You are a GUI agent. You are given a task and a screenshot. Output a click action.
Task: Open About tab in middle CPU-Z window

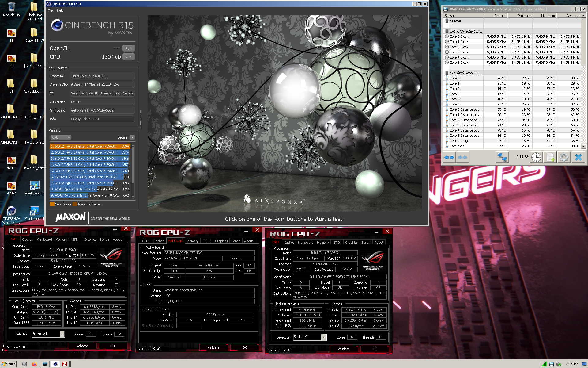pos(248,241)
